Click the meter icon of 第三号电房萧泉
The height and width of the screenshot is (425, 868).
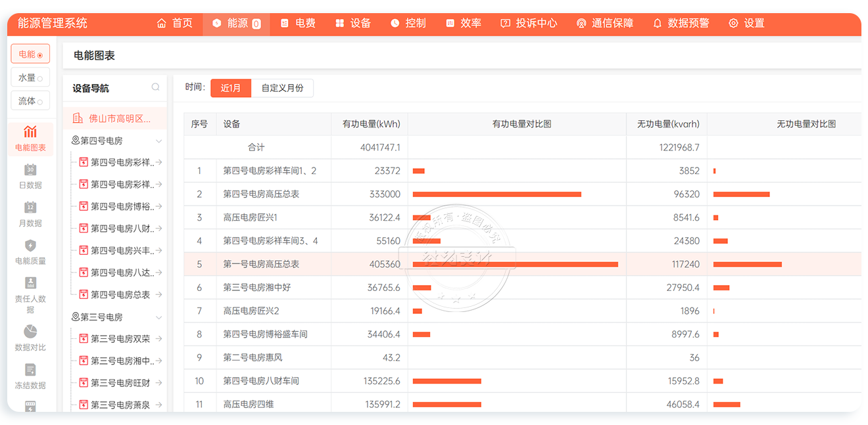[84, 405]
